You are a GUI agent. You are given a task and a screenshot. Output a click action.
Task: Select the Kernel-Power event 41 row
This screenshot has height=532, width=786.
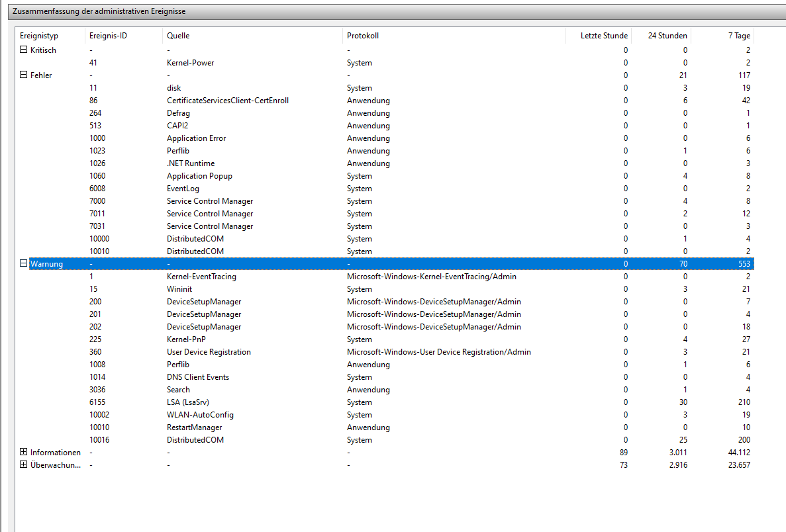385,63
